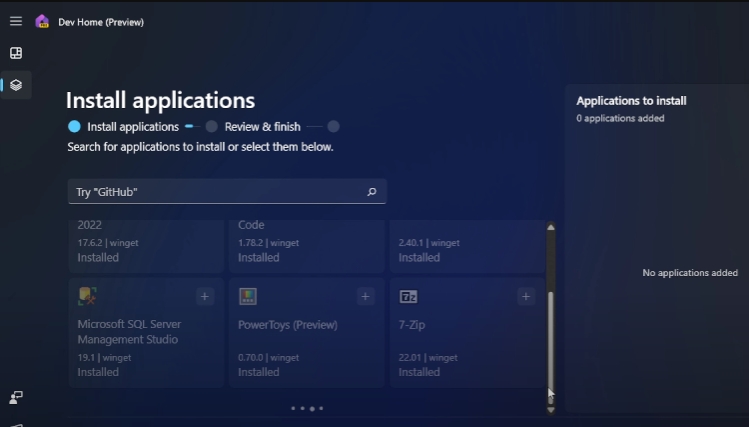
Task: Click the third active carousel page dot
Action: point(312,408)
